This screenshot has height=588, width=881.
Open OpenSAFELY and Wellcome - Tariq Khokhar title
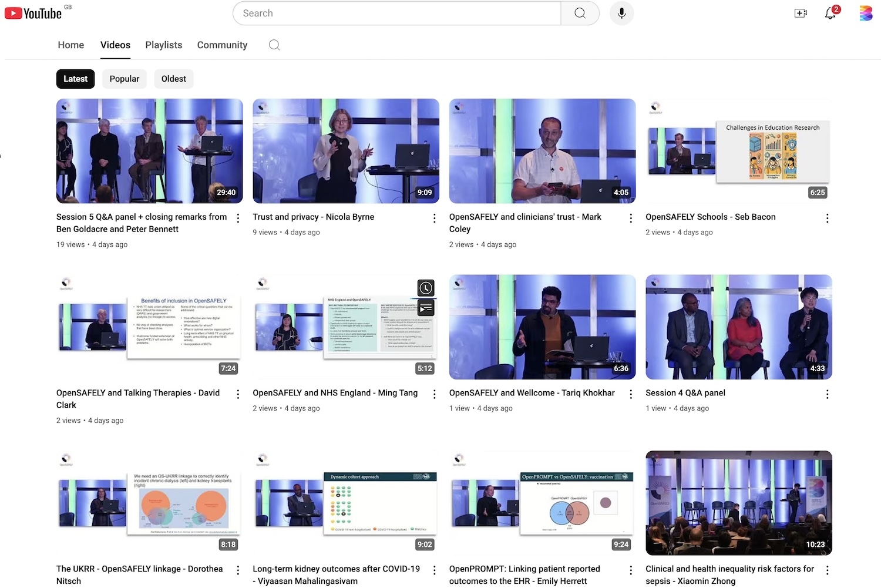(x=532, y=393)
